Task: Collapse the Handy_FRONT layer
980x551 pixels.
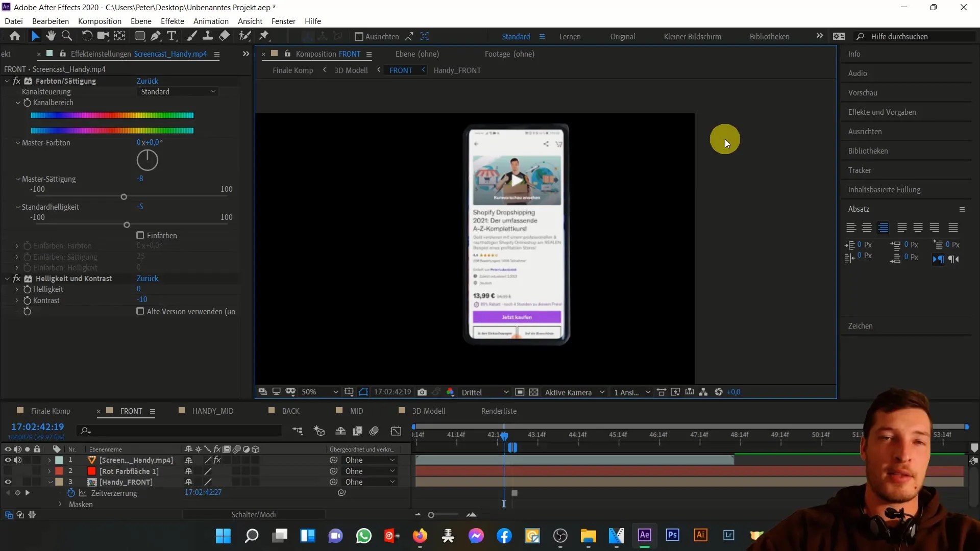Action: [x=50, y=482]
